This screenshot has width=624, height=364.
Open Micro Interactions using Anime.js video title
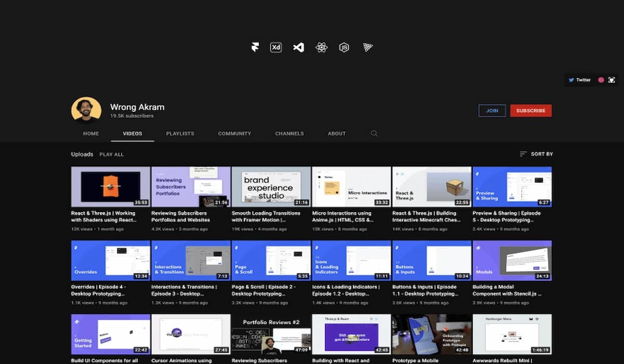[x=342, y=216]
